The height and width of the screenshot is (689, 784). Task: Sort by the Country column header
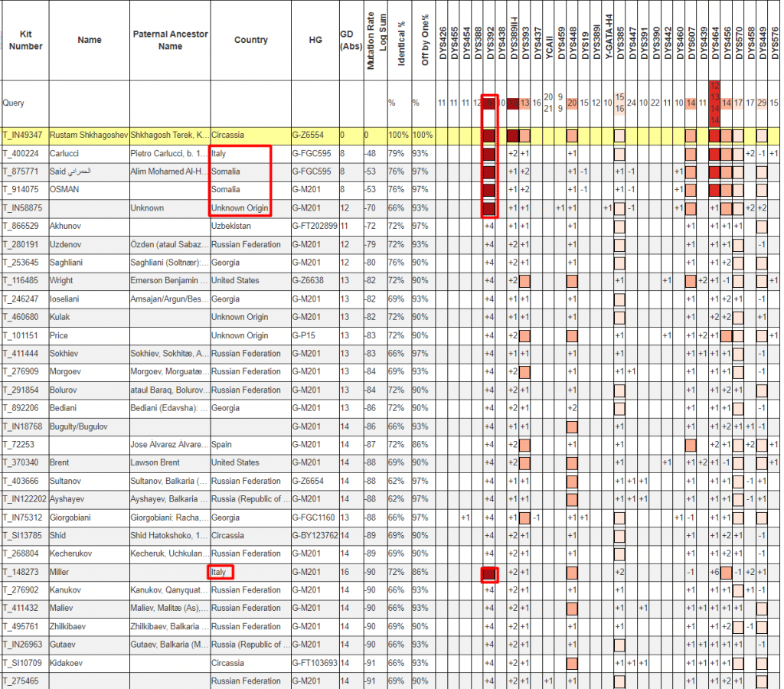tap(250, 41)
